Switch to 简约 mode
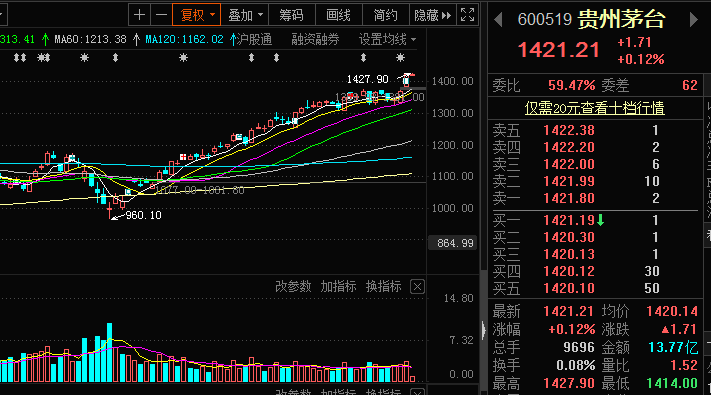The width and height of the screenshot is (711, 395). [x=385, y=15]
